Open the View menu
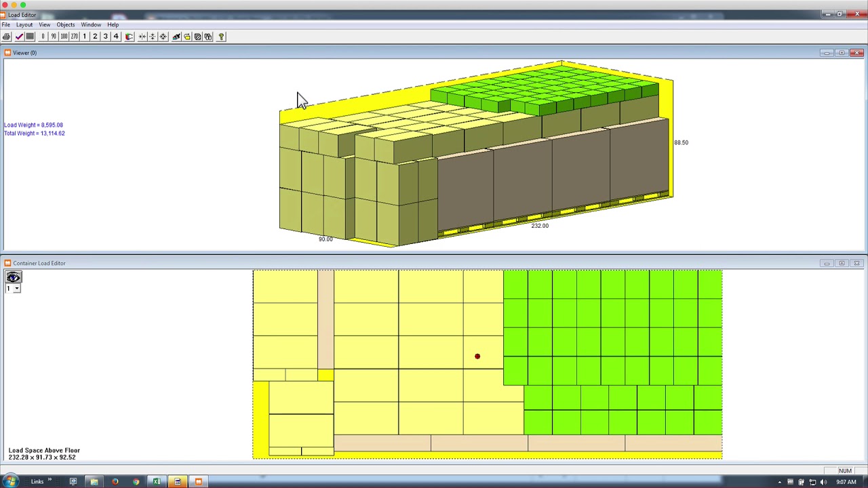Viewport: 868px width, 488px height. (44, 24)
